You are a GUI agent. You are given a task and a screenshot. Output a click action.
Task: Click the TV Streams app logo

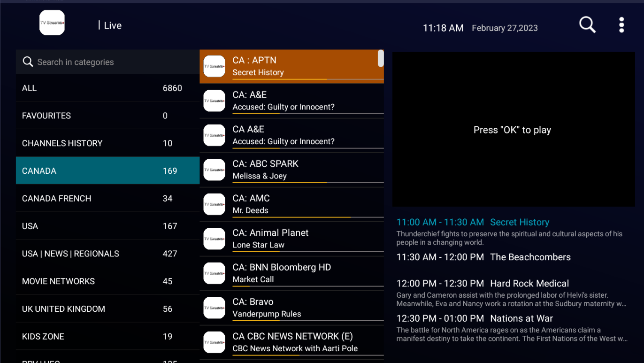tap(52, 23)
